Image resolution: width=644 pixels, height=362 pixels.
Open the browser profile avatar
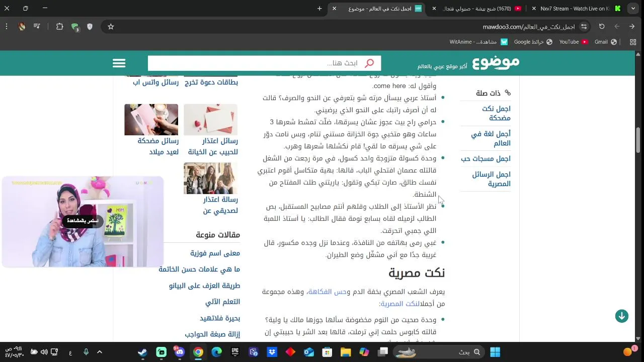(x=22, y=27)
